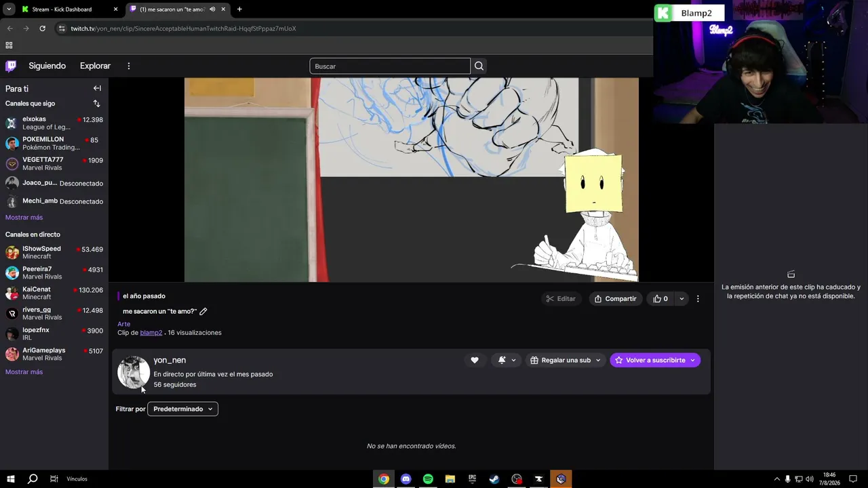Open POKEMILLON channel in sidebar

[54, 143]
